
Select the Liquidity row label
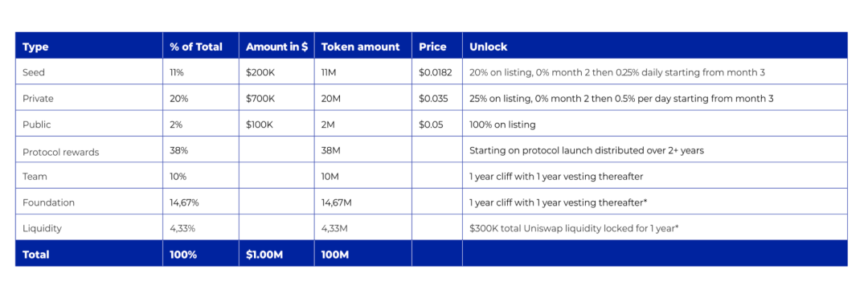(42, 229)
